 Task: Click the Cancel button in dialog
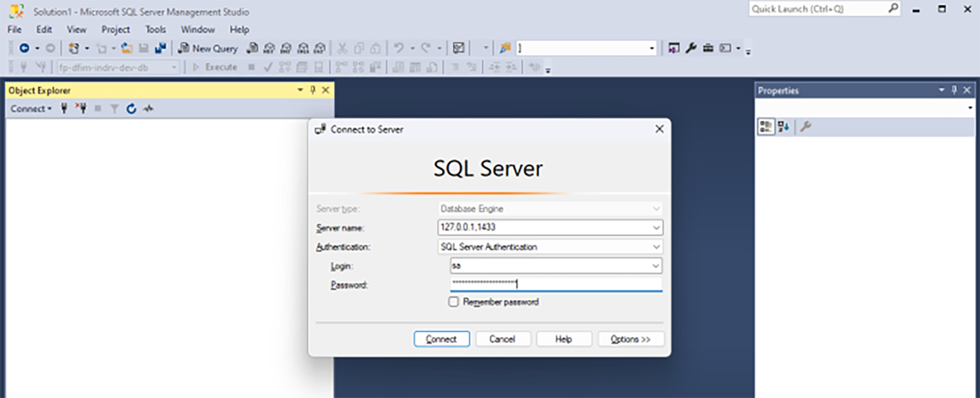pyautogui.click(x=502, y=339)
